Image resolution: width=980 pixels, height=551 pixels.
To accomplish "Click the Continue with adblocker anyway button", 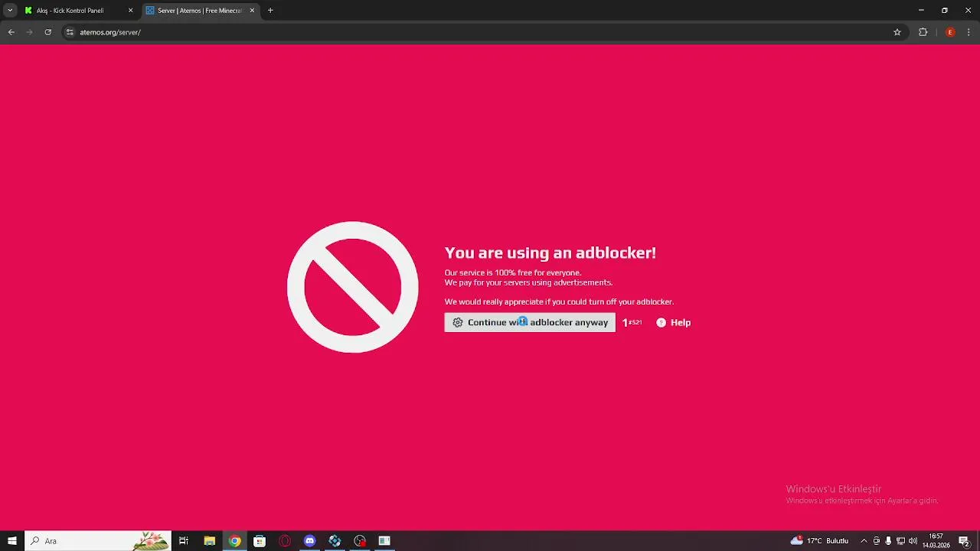I will click(530, 322).
